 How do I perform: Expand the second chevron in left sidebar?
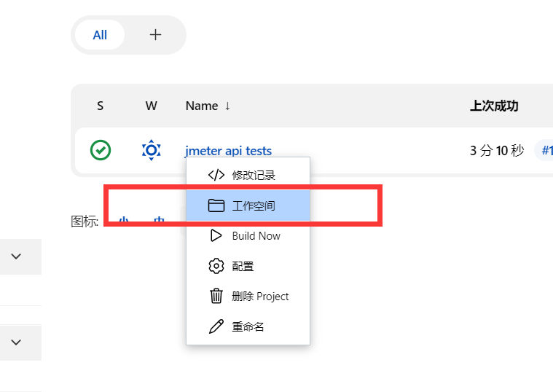pos(16,342)
